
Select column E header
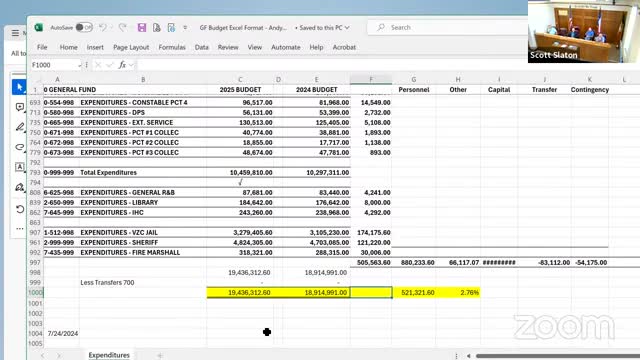316,80
